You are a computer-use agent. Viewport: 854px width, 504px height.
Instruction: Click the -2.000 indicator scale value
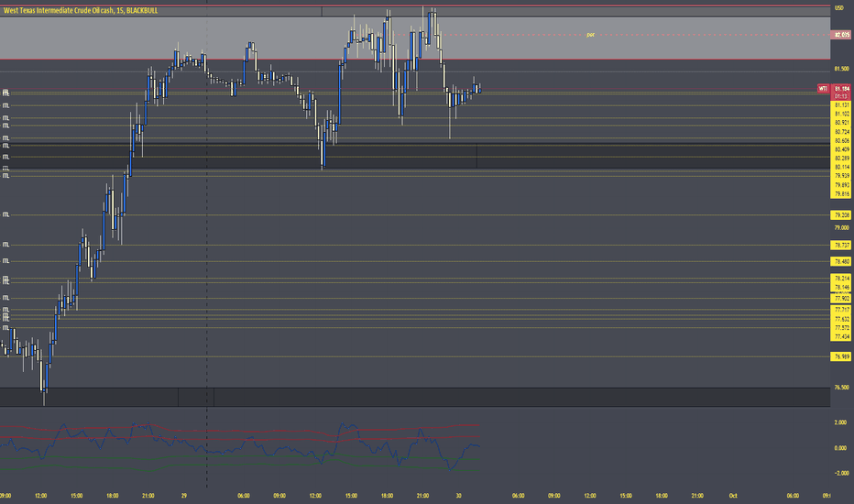point(839,474)
